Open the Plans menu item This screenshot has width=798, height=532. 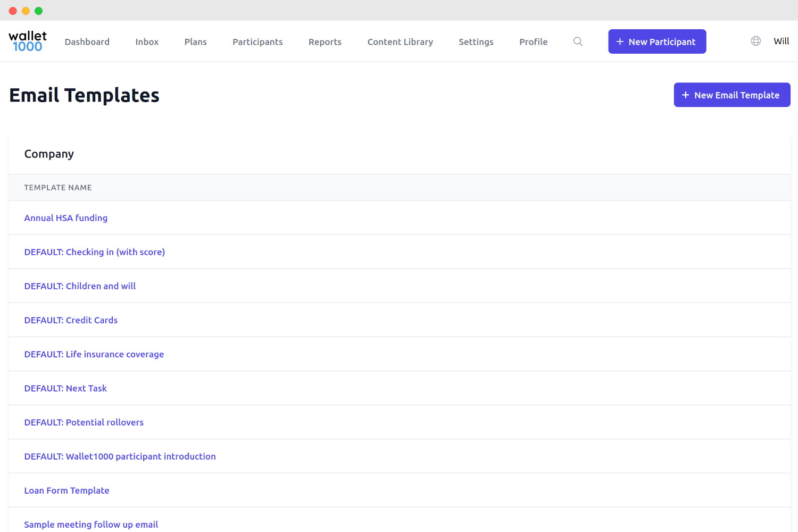195,41
